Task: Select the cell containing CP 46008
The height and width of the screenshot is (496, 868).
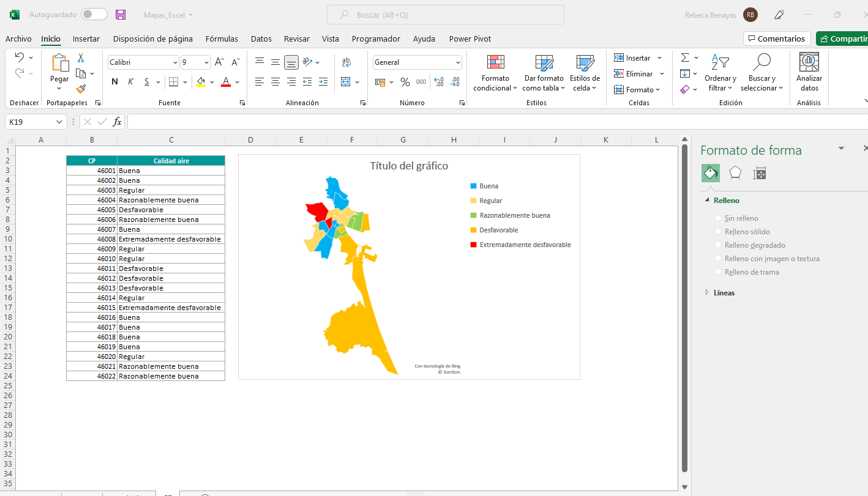Action: [92, 239]
